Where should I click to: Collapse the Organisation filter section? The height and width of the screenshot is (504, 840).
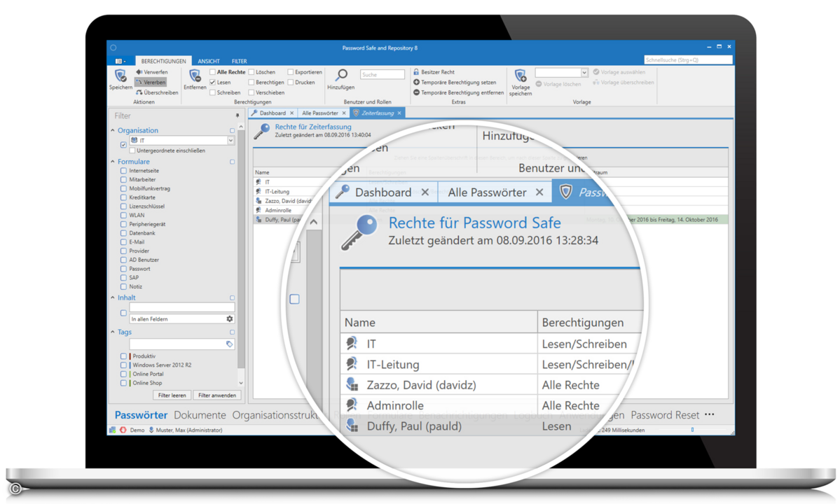tap(113, 130)
